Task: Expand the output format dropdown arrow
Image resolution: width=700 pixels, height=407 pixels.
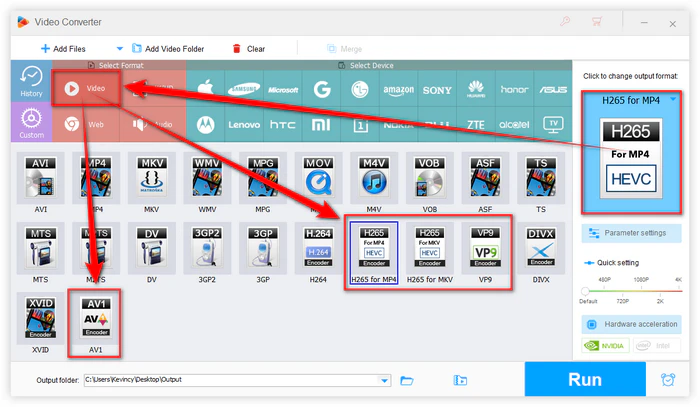Action: point(673,100)
